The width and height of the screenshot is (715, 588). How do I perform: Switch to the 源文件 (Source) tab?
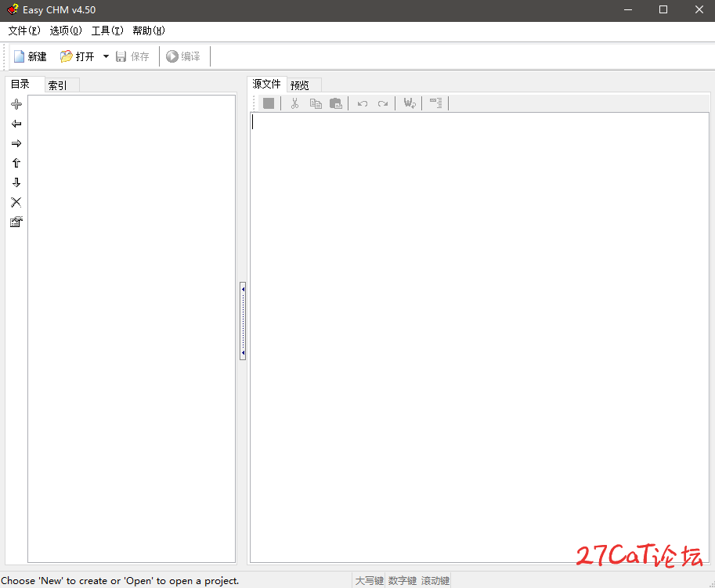(x=266, y=84)
